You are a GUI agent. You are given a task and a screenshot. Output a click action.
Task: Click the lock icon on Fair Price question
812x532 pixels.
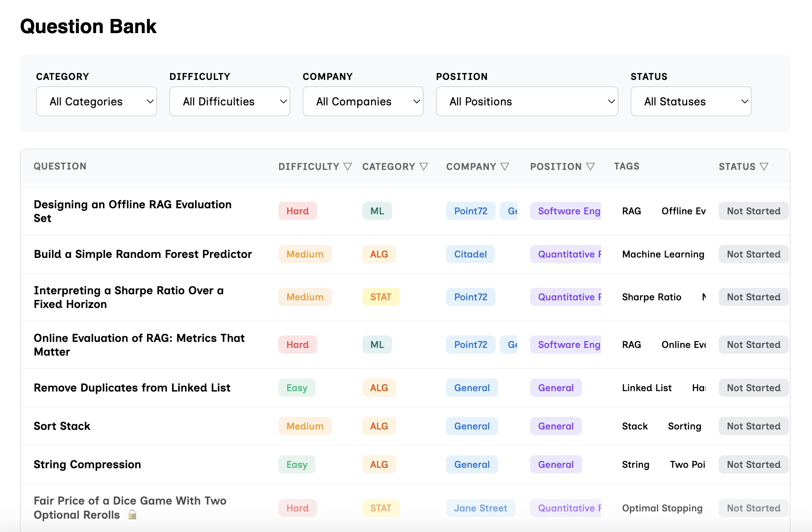tap(132, 515)
